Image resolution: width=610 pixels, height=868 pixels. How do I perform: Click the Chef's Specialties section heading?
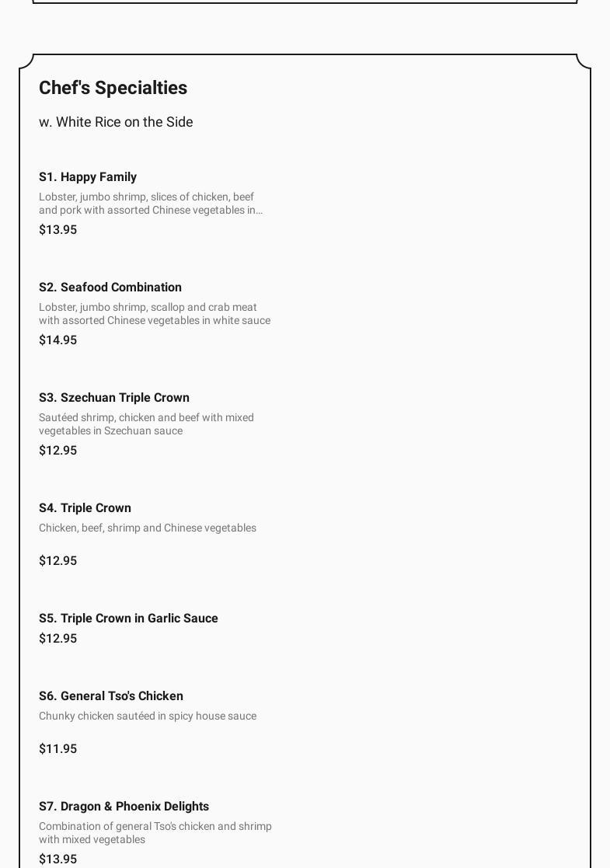(x=113, y=88)
